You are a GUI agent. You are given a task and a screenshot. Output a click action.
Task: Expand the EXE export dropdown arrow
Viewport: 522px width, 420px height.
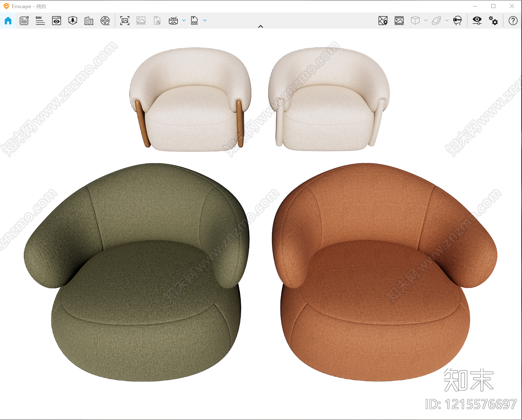[205, 20]
